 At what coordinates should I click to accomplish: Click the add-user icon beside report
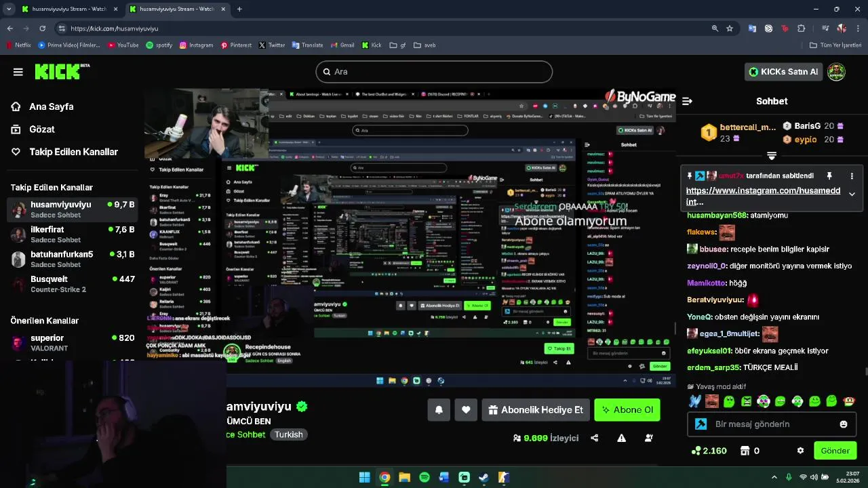click(648, 438)
